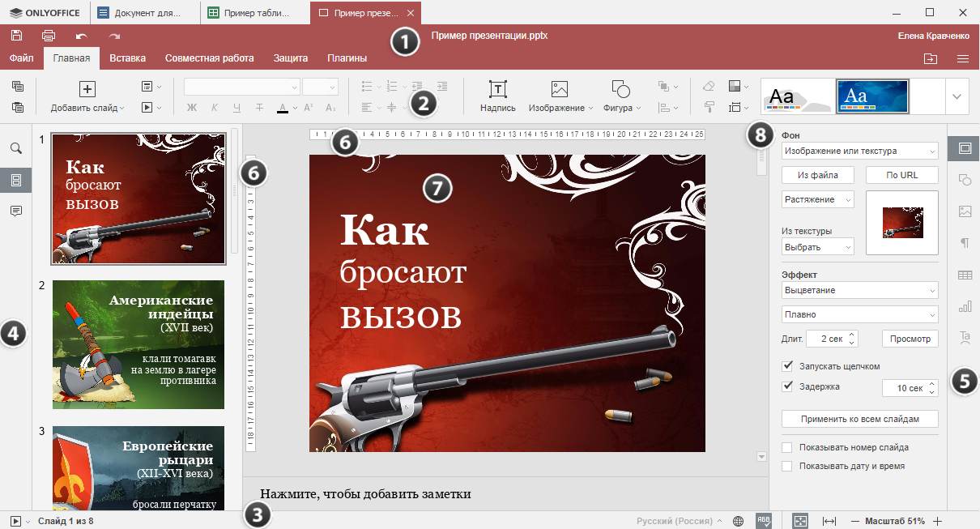Screen dimensions: 980x529
Task: Click the Undo arrow icon
Action: 81,36
